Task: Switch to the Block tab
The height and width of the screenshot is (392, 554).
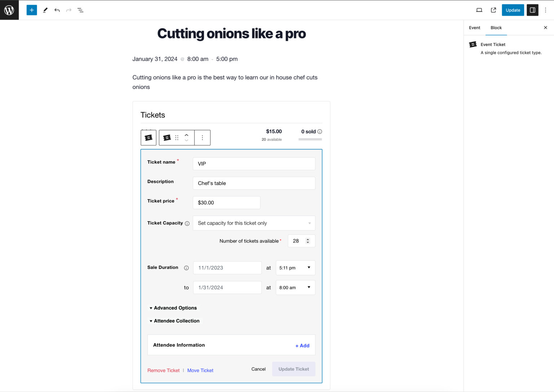Action: point(496,27)
